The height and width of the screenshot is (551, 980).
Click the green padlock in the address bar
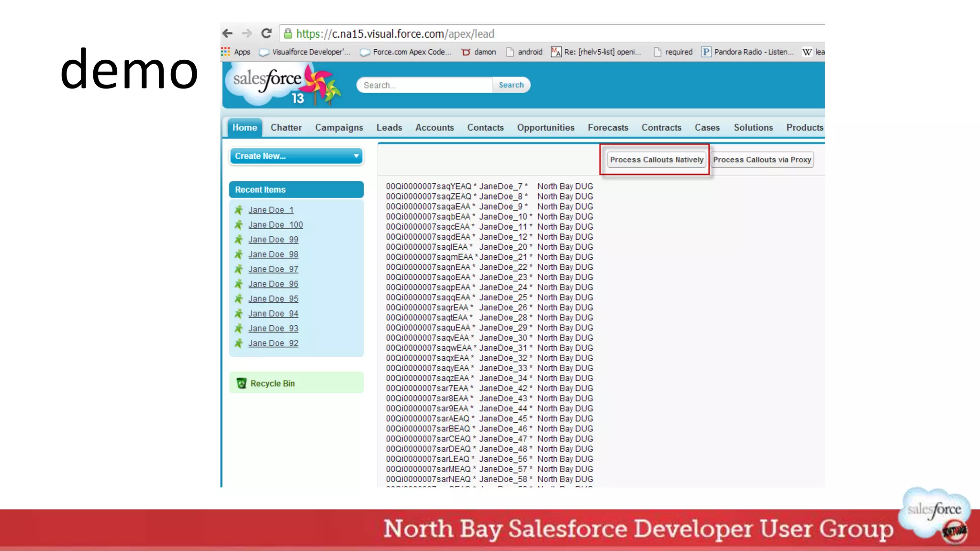pos(288,33)
